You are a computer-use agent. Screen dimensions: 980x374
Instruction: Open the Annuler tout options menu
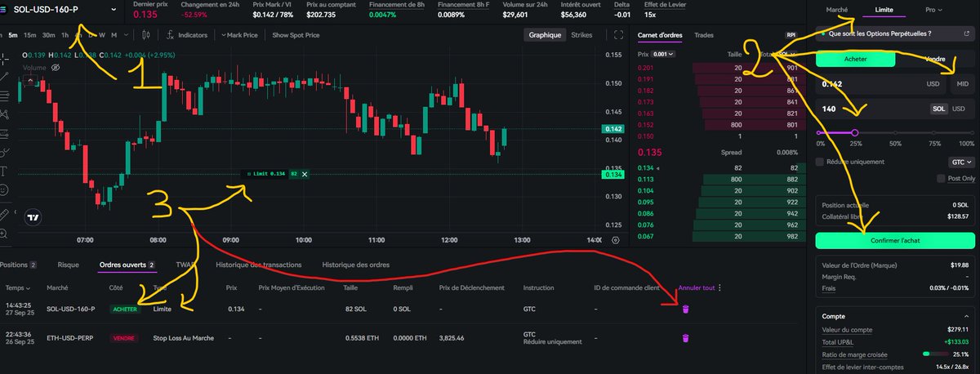(x=719, y=287)
